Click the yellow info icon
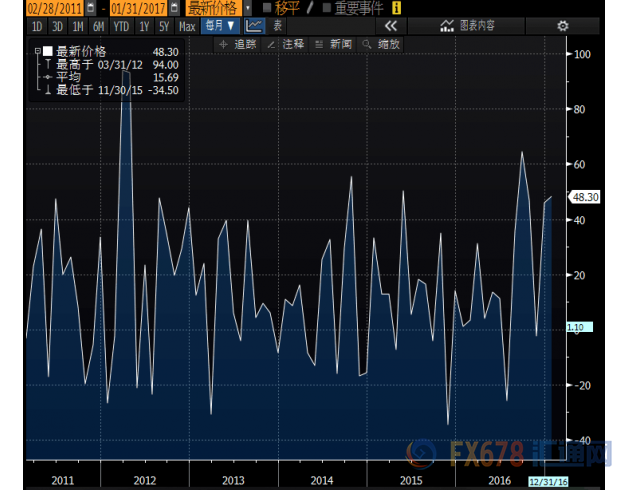Screen dimensions: 630x490 click(x=397, y=8)
